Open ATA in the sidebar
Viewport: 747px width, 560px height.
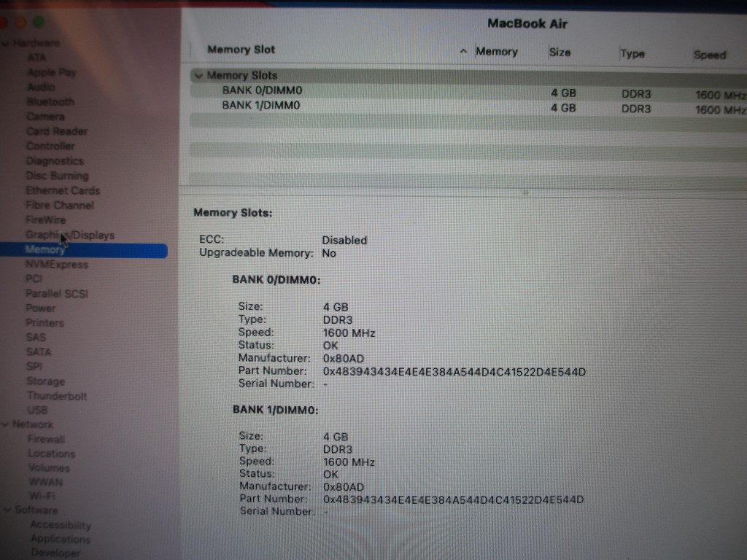pos(36,58)
